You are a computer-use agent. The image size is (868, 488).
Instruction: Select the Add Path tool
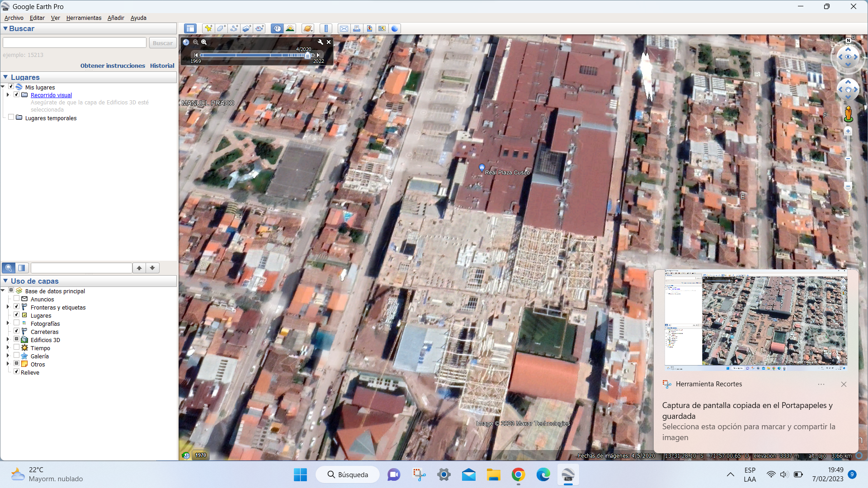pyautogui.click(x=234, y=28)
